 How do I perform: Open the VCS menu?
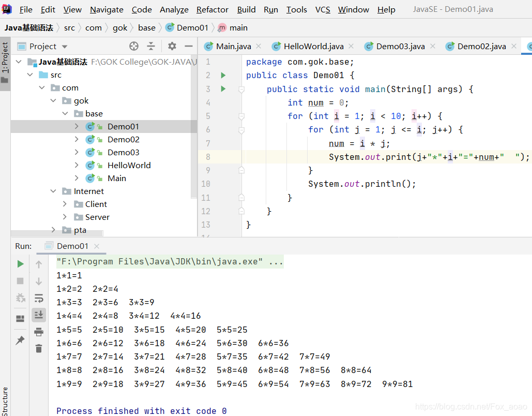point(323,9)
